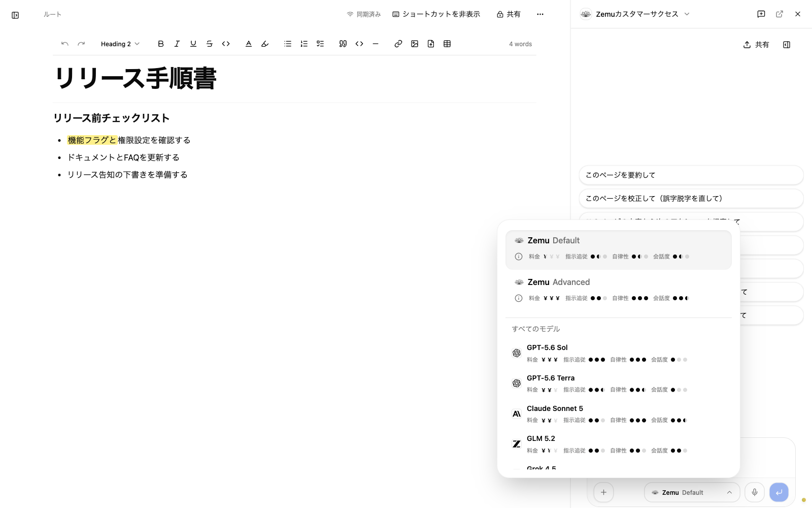Click ショートカットを非表示 button
This screenshot has width=812, height=508.
pyautogui.click(x=436, y=14)
